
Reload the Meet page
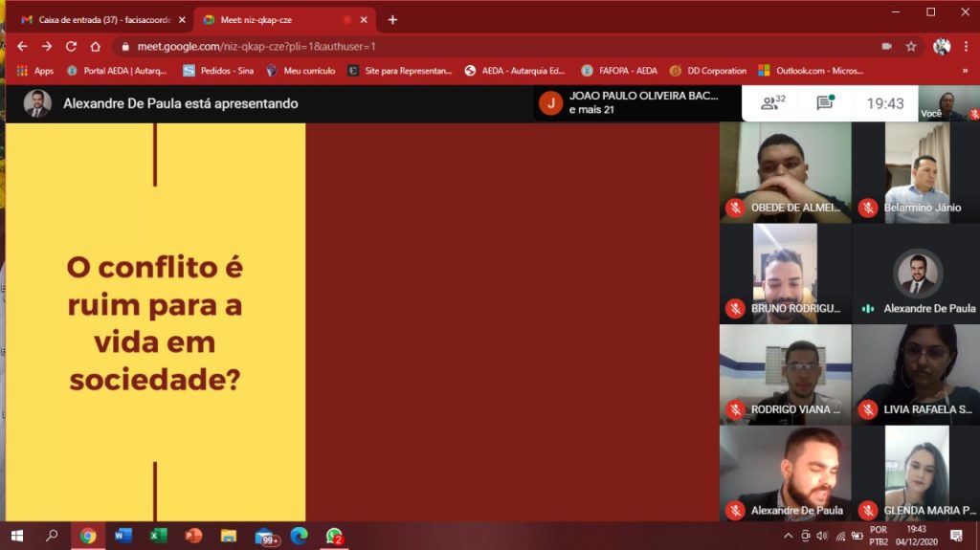click(71, 46)
